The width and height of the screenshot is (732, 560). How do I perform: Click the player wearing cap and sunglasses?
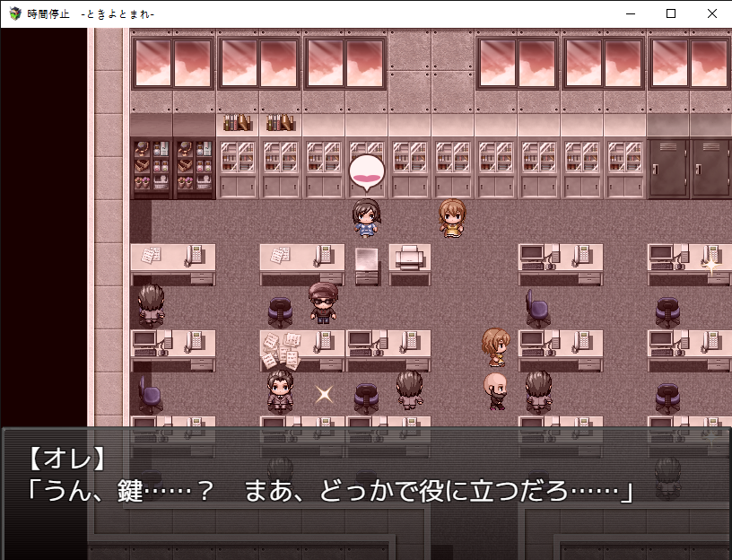(x=323, y=303)
